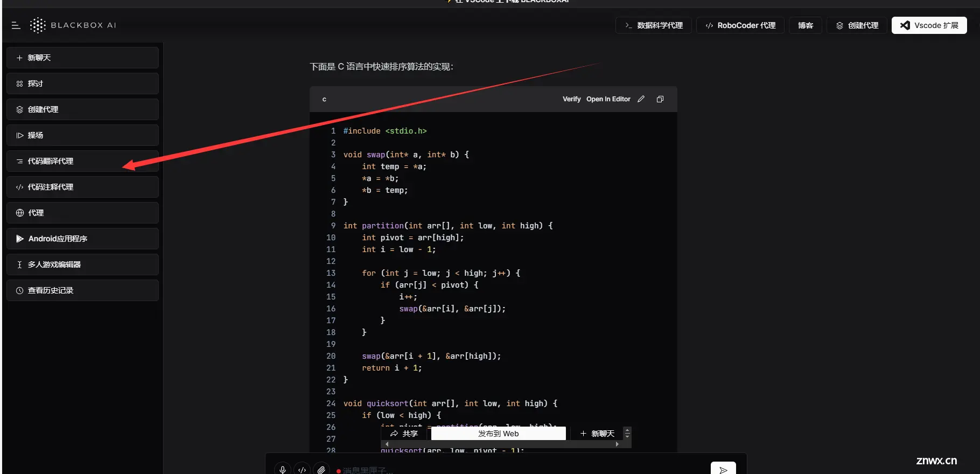Click the microphone voice input icon
Viewport: 980px width, 474px height.
pos(283,470)
